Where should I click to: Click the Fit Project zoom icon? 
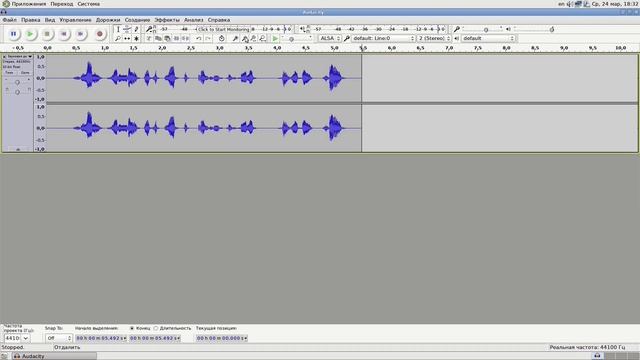(262, 38)
